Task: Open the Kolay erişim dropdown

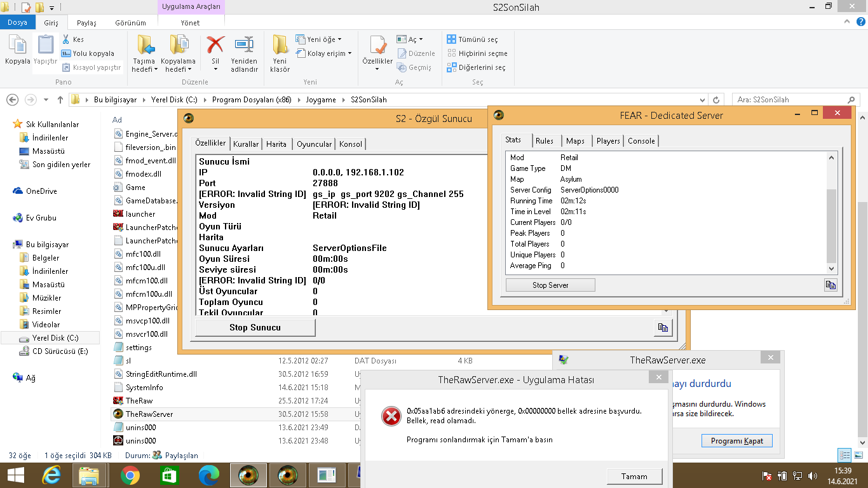Action: pos(324,53)
